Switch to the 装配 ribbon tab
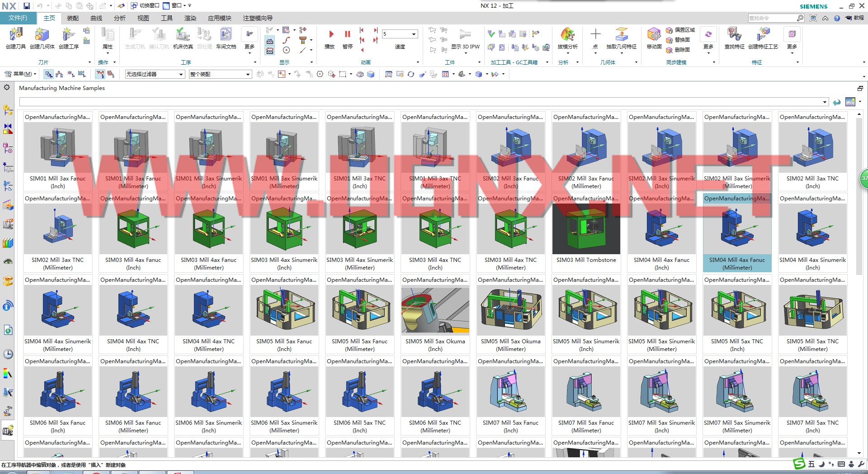Viewport: 868px width, 474px height. coord(73,18)
